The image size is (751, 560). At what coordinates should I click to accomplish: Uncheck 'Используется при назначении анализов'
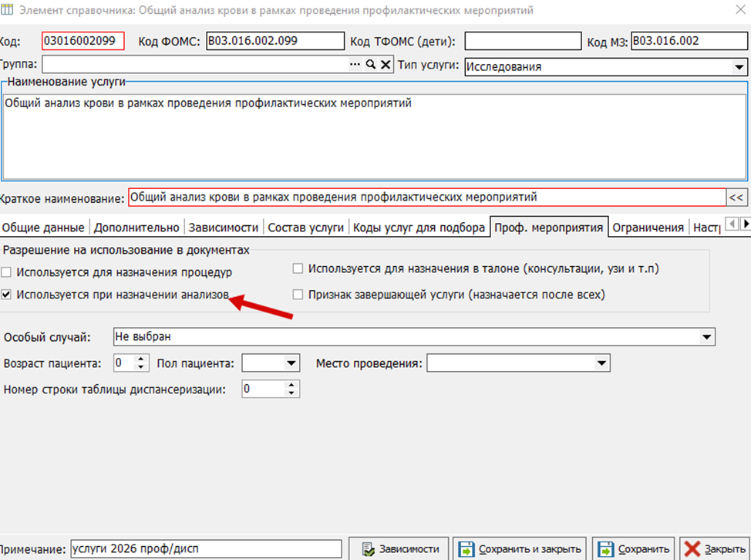(x=6, y=295)
